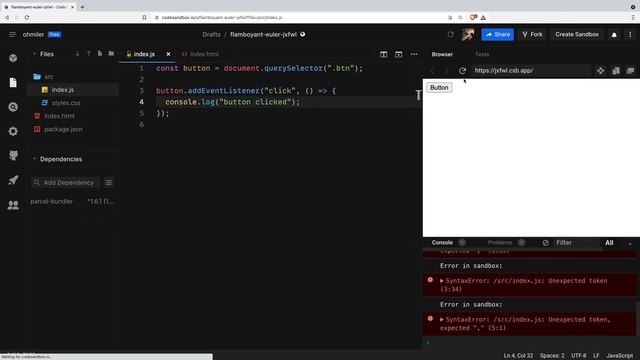640x360 pixels.
Task: Open package.json in file tree
Action: [x=63, y=129]
